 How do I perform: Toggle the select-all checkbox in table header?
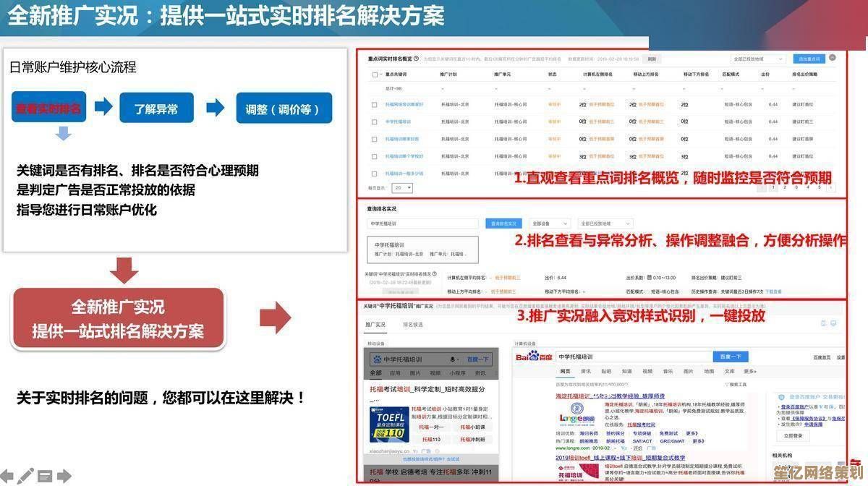tap(375, 74)
